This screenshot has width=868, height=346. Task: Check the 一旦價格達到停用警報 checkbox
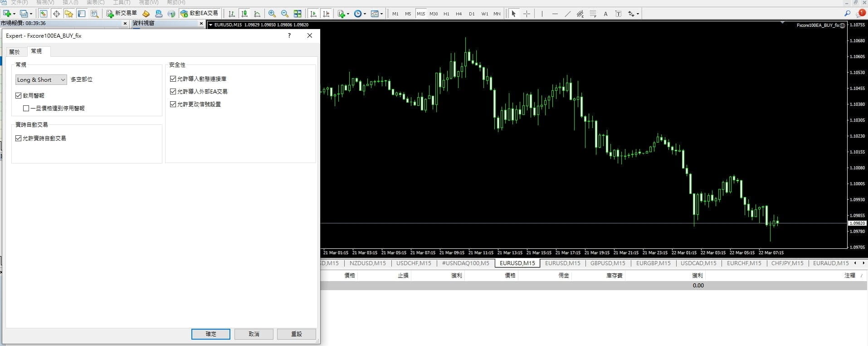26,108
